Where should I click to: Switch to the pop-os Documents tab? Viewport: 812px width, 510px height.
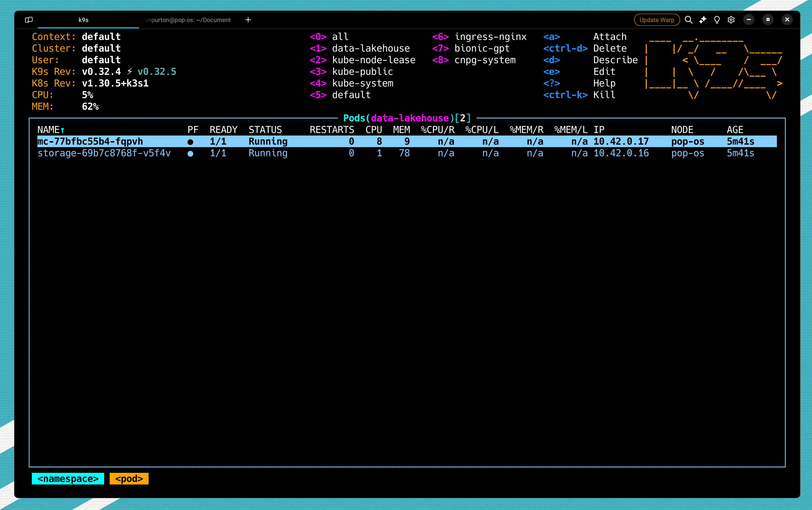(188, 20)
